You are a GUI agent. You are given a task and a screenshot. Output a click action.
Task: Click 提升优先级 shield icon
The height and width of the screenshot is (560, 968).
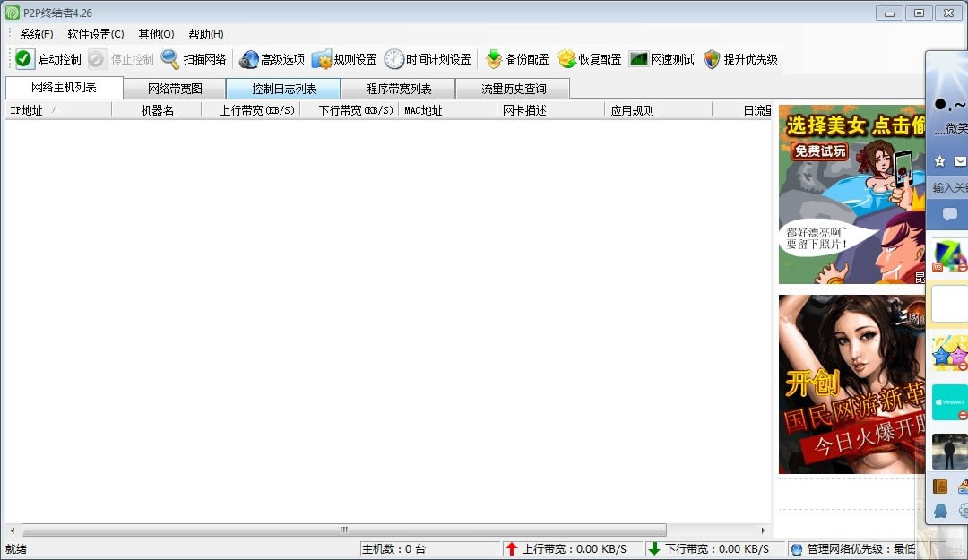[x=712, y=59]
